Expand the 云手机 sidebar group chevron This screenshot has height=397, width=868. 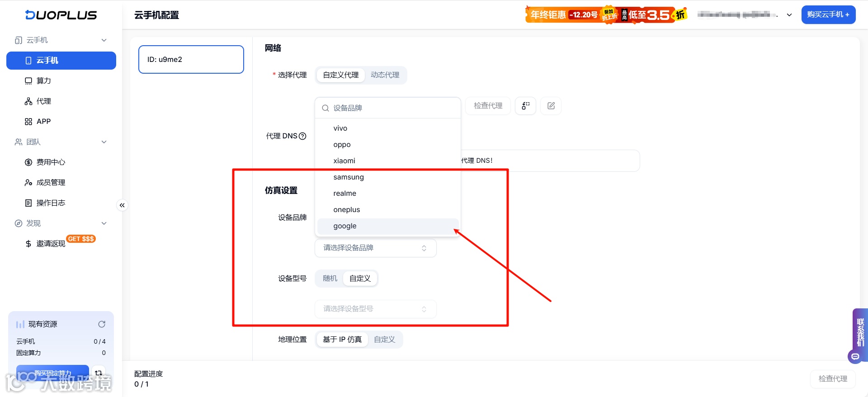[104, 40]
